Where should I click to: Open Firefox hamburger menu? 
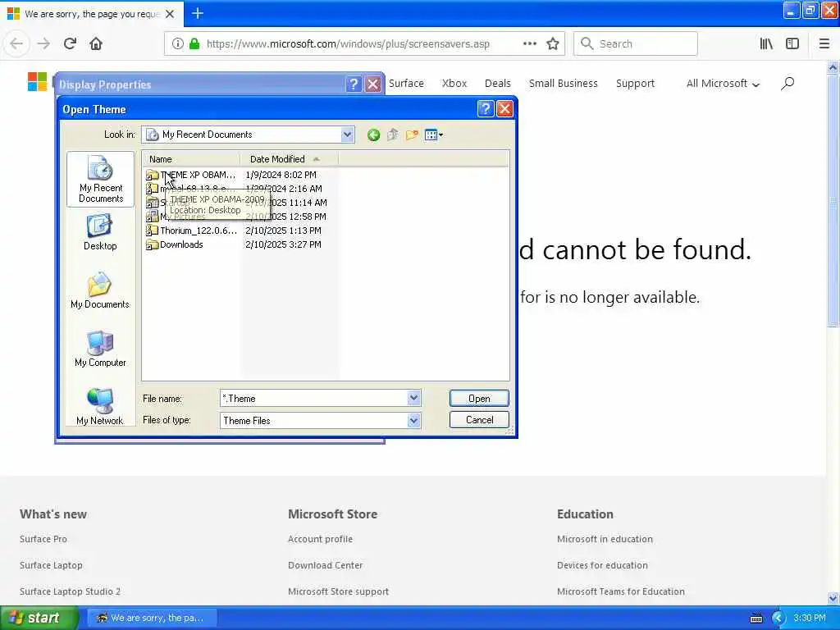(824, 43)
